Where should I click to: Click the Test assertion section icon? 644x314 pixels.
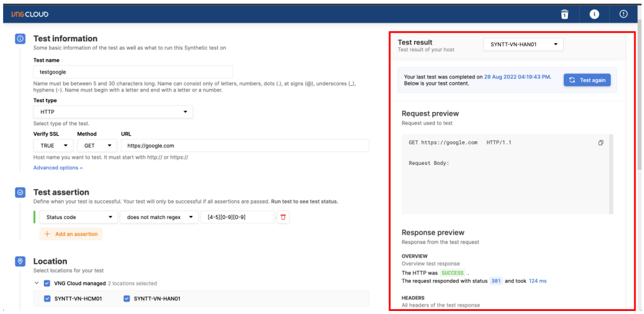(19, 192)
